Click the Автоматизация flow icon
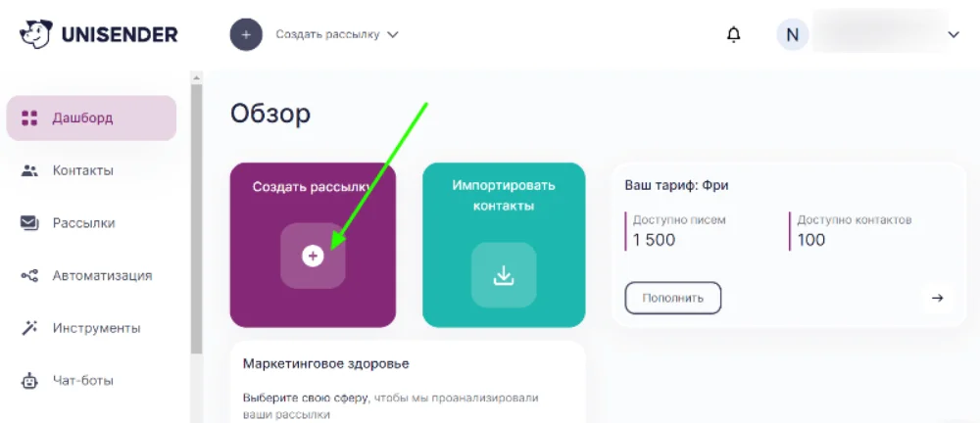 point(29,276)
